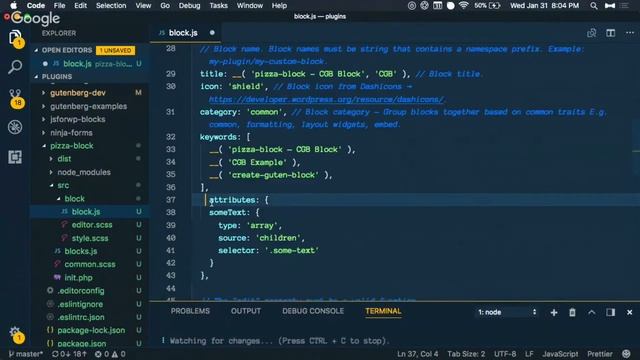The height and width of the screenshot is (360, 640).
Task: Change end of line via LF item
Action: pyautogui.click(x=529, y=354)
